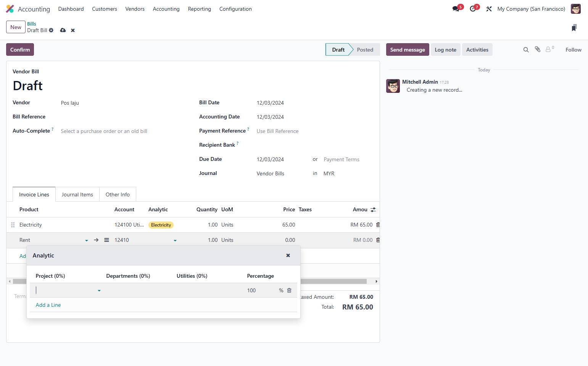Open the Vendors menu

point(135,9)
